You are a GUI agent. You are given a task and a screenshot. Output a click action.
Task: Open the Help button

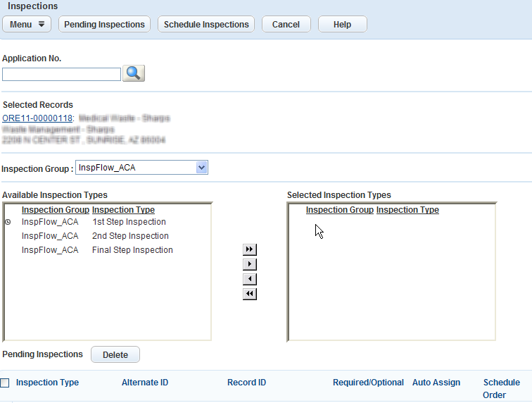[342, 24]
